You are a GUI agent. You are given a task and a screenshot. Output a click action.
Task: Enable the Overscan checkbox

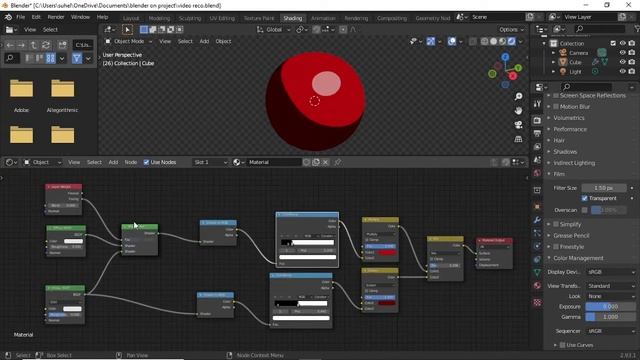584,210
